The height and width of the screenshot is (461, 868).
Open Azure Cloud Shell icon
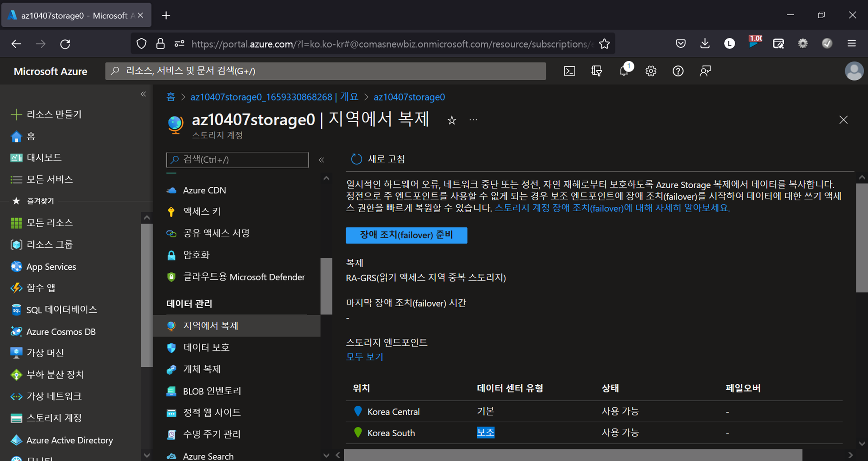pos(569,71)
